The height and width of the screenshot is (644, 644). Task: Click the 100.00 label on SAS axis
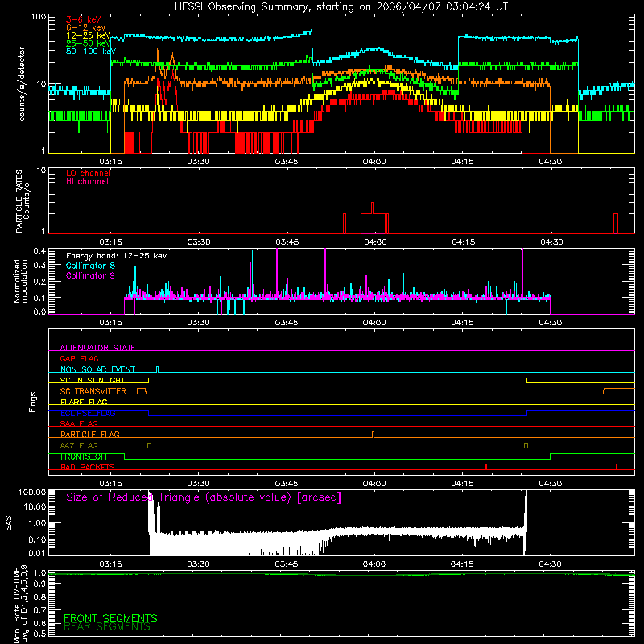pos(32,492)
